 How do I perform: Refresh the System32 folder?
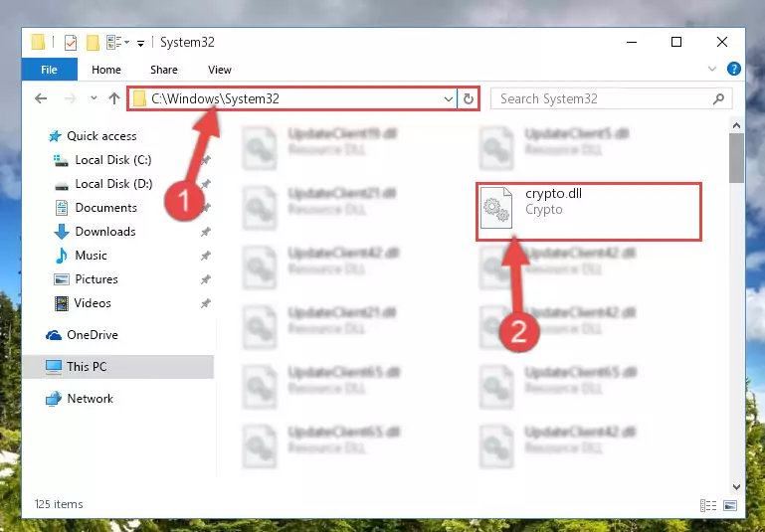(469, 99)
